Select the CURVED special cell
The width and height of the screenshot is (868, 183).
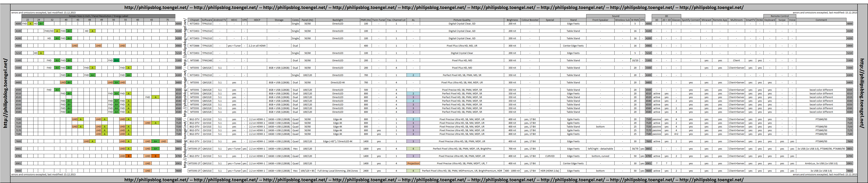(x=550, y=156)
